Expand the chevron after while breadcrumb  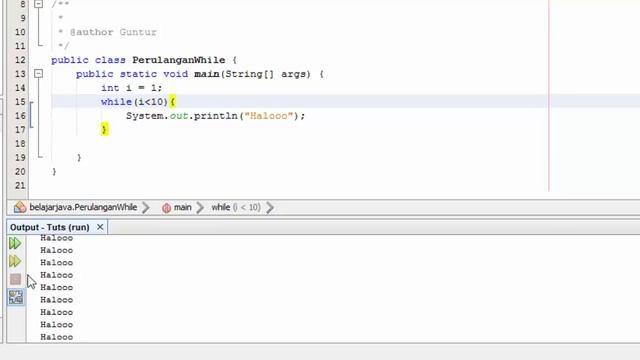coord(270,207)
